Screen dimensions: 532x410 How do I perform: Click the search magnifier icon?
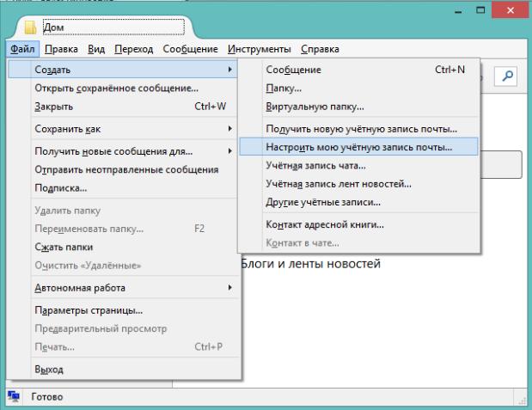pos(508,77)
